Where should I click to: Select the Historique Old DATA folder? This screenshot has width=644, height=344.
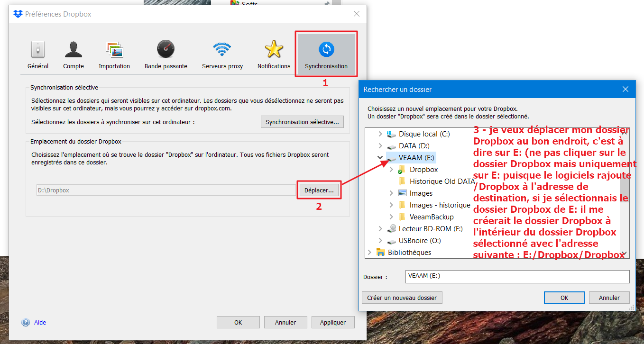(x=442, y=181)
